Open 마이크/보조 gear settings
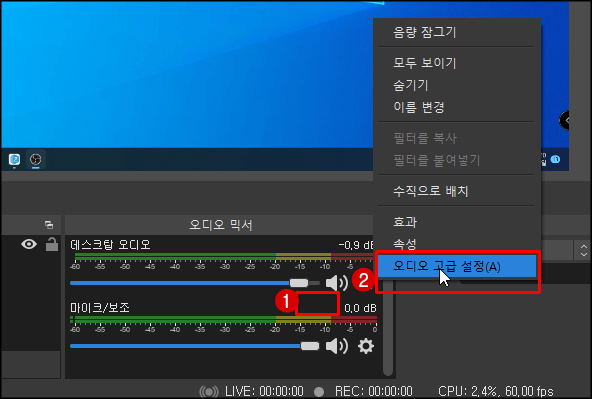 [x=365, y=346]
